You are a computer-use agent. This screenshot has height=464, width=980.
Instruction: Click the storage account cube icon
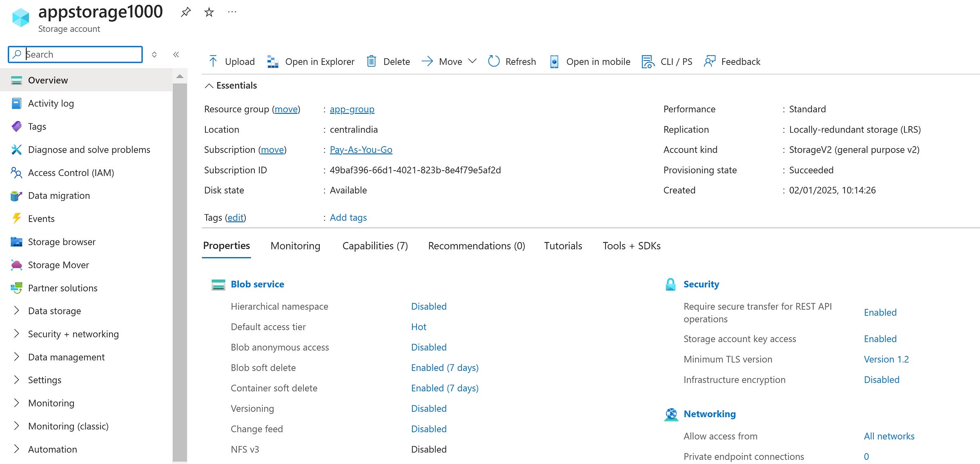[x=20, y=18]
